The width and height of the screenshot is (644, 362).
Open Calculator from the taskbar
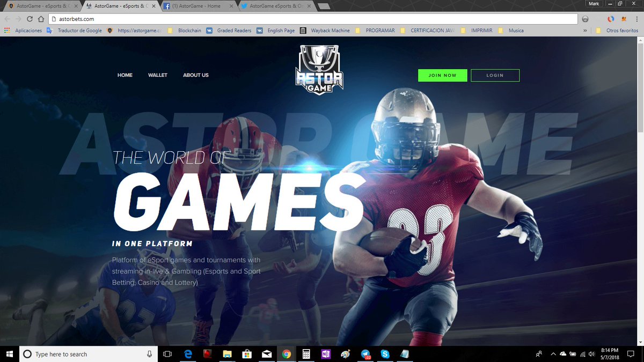coord(306,354)
